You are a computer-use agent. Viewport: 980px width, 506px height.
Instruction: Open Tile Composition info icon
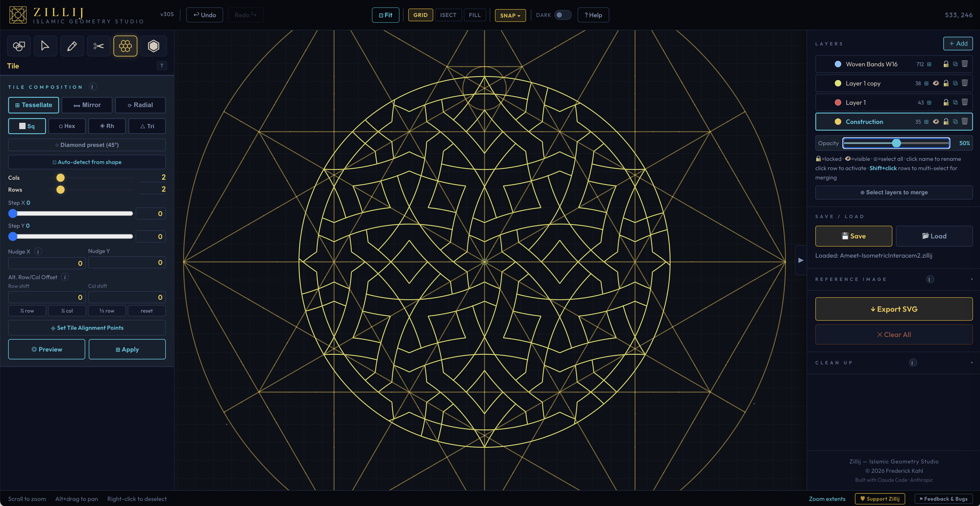tap(93, 87)
